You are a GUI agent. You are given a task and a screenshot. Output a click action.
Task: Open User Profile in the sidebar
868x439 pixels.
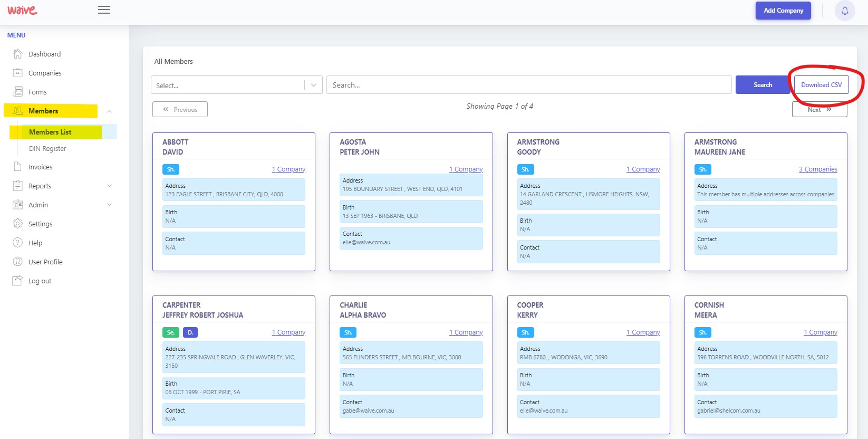coord(45,262)
